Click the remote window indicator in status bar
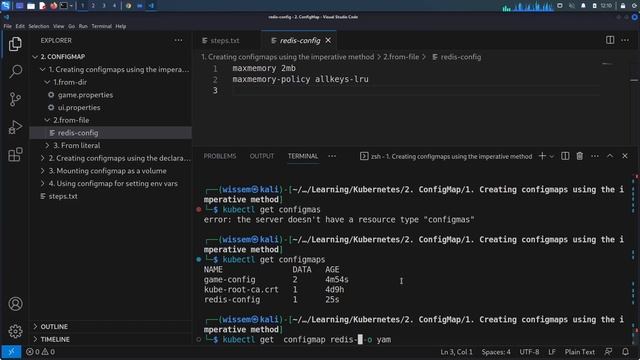Viewport: 640px width, 360px height. pyautogui.click(x=11, y=351)
